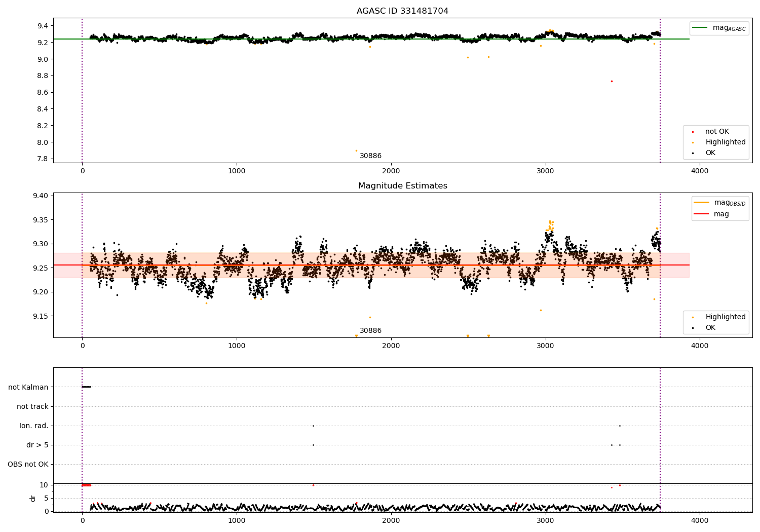
Task: Click the 9.30 y-axis tick label
Action: pos(40,244)
